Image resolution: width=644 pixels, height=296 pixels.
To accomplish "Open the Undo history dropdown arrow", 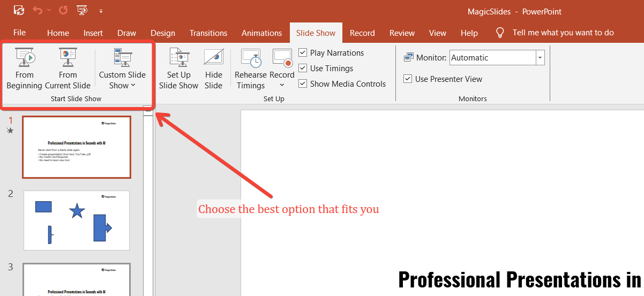I will pyautogui.click(x=49, y=10).
